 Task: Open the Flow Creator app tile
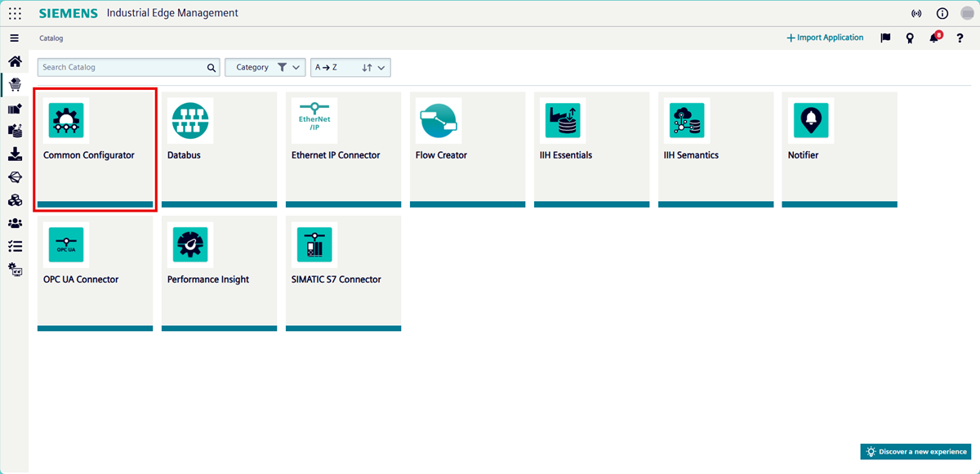(467, 149)
